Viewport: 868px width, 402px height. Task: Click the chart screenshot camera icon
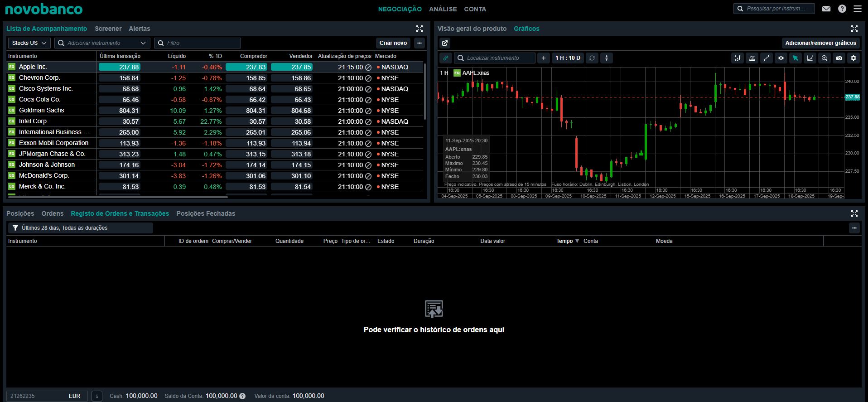839,58
